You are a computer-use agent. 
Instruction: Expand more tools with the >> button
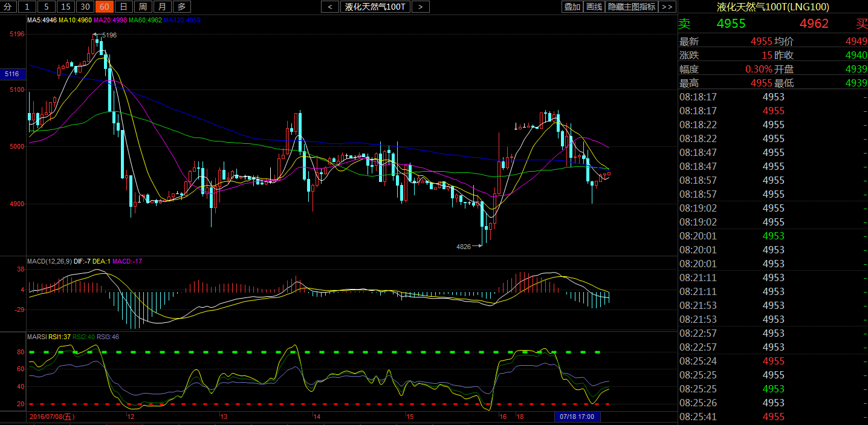[x=667, y=7]
